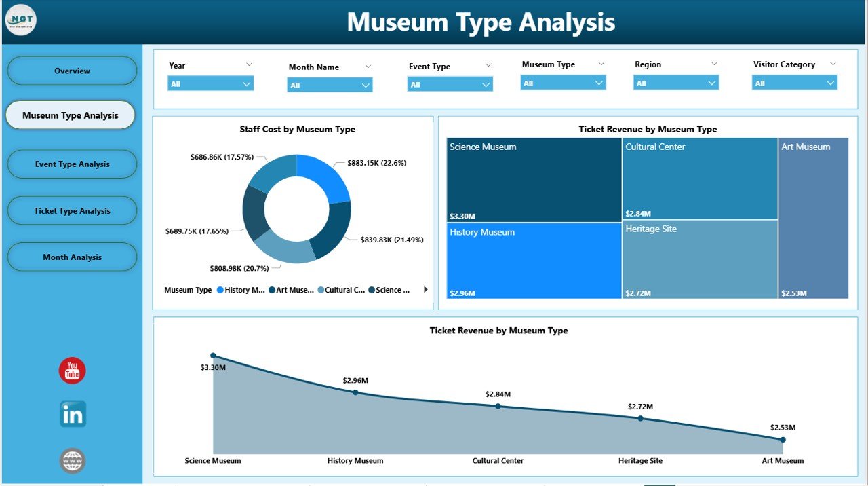Viewport: 868px width, 486px height.
Task: Click the NGT logo in the header
Action: click(x=20, y=20)
